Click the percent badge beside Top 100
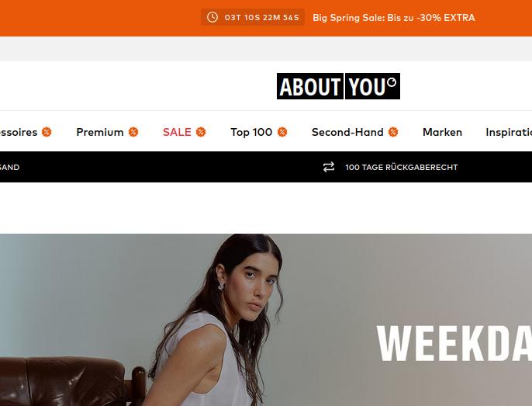Screen dimensions: 532x406 [282, 132]
